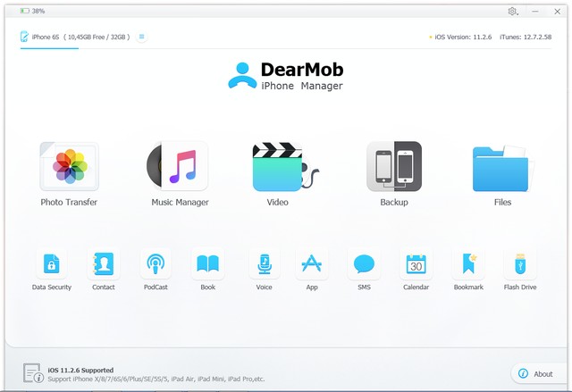
Task: Expand the device list menu button
Action: tap(142, 37)
